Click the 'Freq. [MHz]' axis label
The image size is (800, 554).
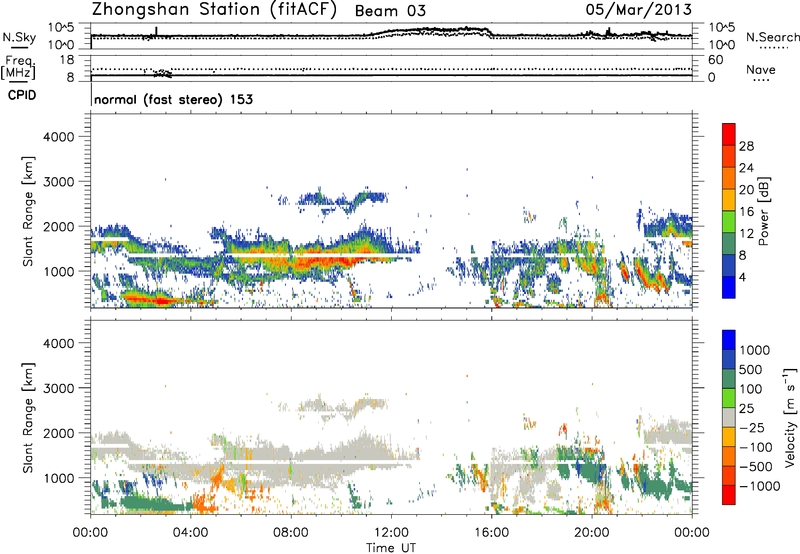(x=18, y=68)
